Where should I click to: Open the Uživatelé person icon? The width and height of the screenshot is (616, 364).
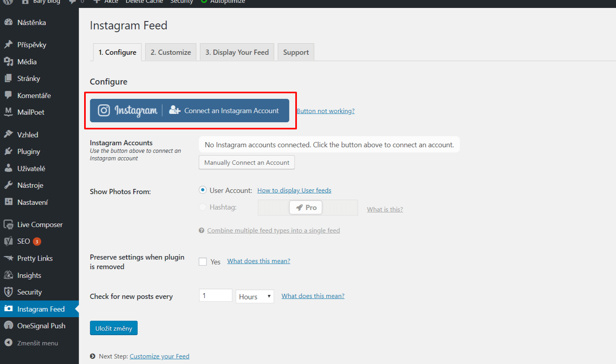(x=8, y=168)
